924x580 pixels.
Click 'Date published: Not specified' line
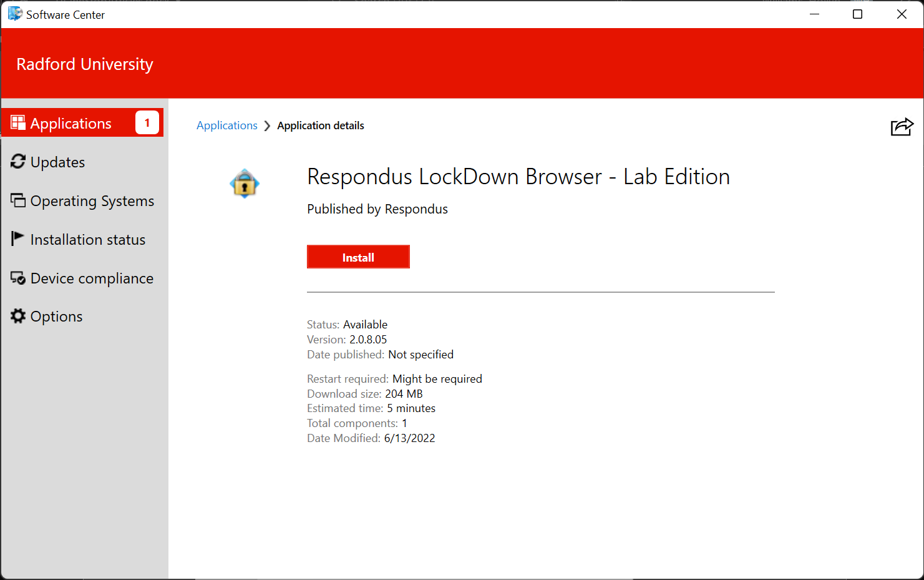(380, 355)
